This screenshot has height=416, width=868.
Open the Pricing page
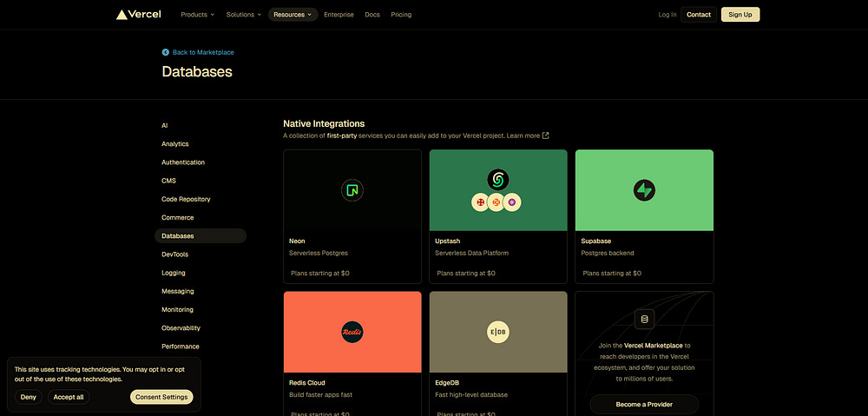click(x=401, y=15)
